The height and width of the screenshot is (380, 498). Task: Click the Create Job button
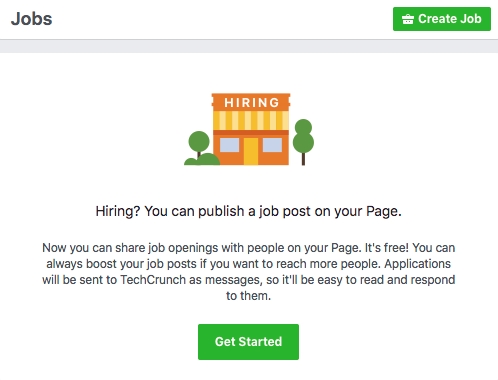pos(442,19)
